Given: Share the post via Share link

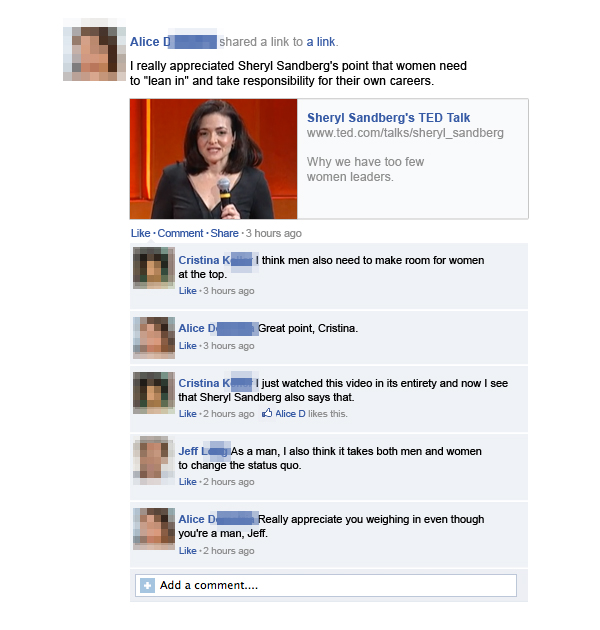Looking at the screenshot, I should tap(224, 233).
